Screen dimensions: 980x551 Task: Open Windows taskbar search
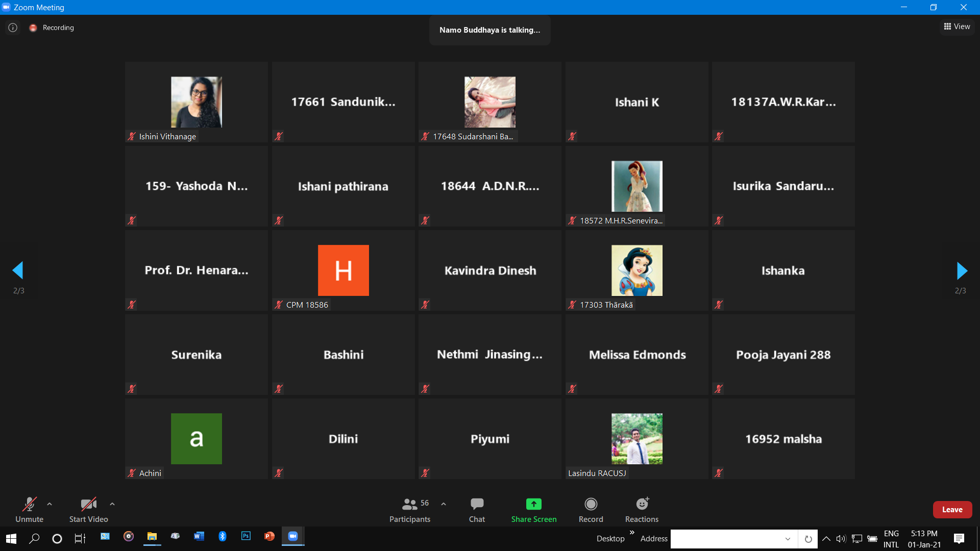(x=34, y=538)
